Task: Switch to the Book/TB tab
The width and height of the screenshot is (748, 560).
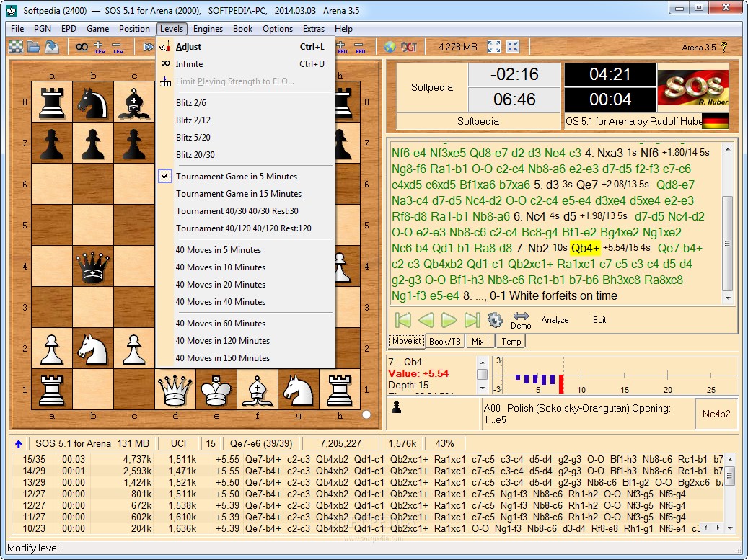Action: pos(445,341)
